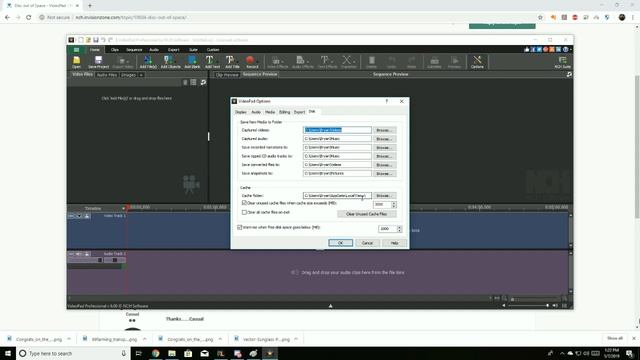Click the Windows 'Type here to search' box

coord(73,353)
